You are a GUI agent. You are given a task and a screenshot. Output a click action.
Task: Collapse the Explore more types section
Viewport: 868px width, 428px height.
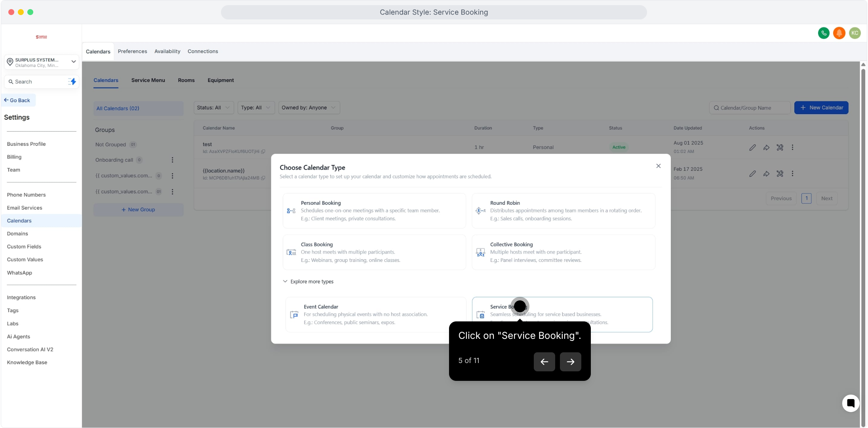pyautogui.click(x=308, y=281)
